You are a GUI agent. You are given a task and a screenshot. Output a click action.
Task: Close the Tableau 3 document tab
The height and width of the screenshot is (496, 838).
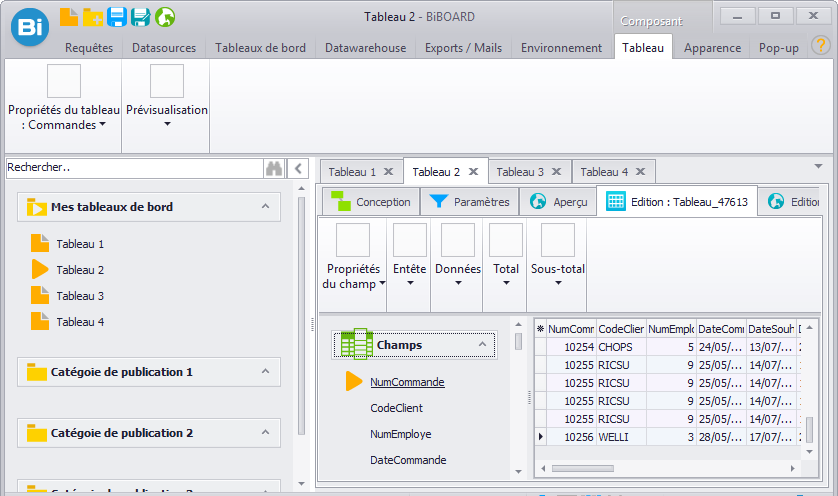click(556, 172)
